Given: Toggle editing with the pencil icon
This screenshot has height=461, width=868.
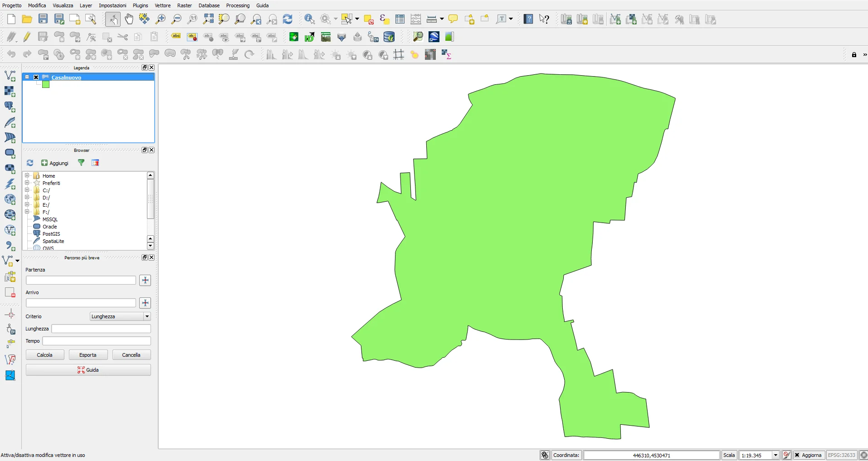Looking at the screenshot, I should click(27, 37).
